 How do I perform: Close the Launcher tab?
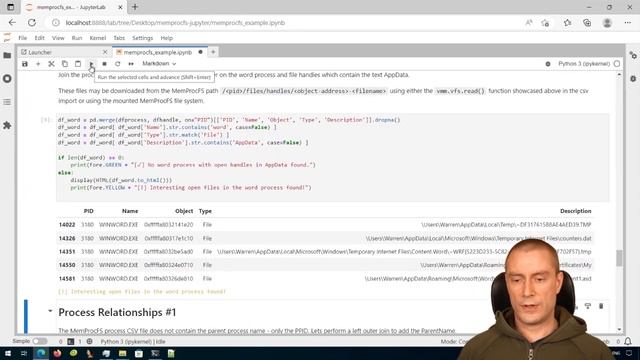tap(105, 52)
